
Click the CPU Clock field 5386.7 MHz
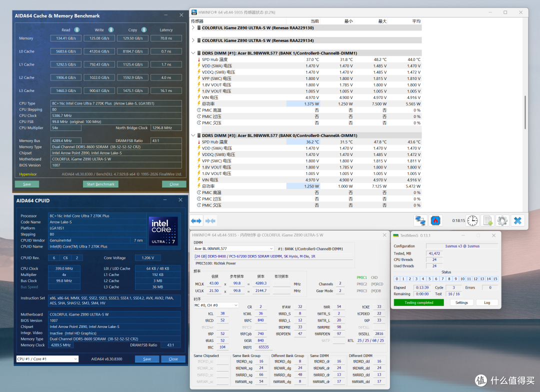click(x=116, y=115)
